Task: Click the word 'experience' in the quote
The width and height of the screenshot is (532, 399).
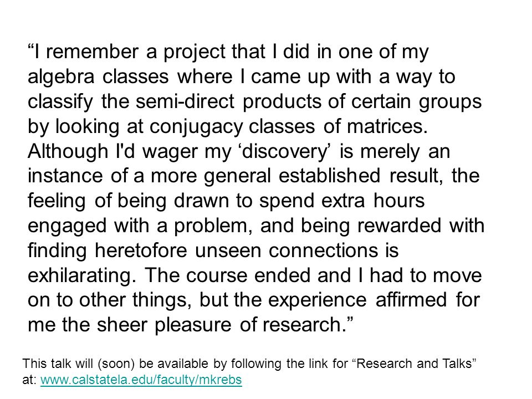Action: point(318,301)
